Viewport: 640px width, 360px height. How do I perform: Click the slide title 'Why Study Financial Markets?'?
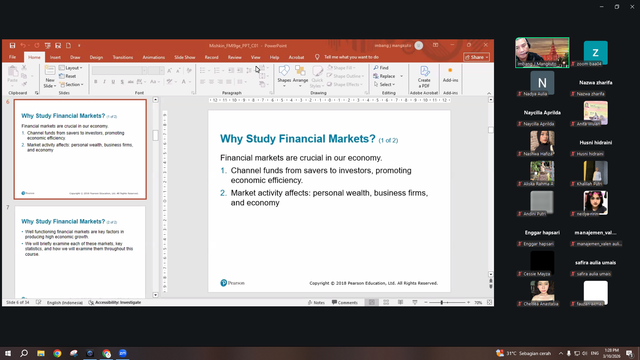pos(298,139)
